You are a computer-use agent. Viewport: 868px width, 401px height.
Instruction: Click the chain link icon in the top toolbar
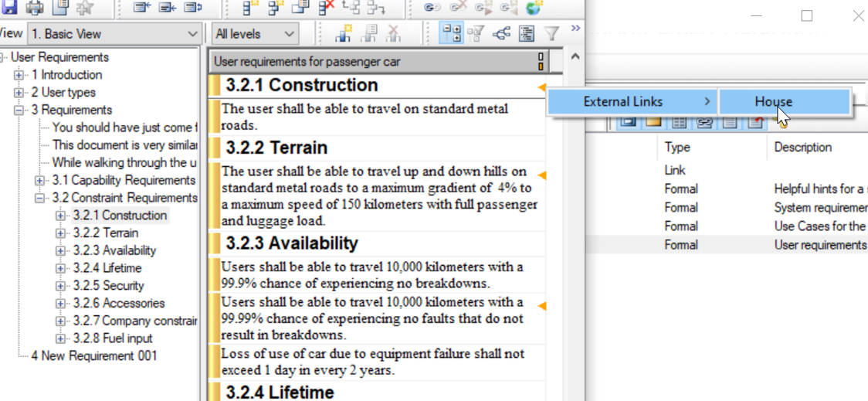click(432, 8)
